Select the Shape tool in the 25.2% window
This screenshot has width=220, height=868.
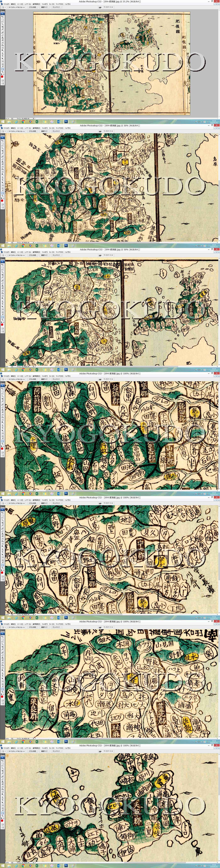click(x=3, y=61)
